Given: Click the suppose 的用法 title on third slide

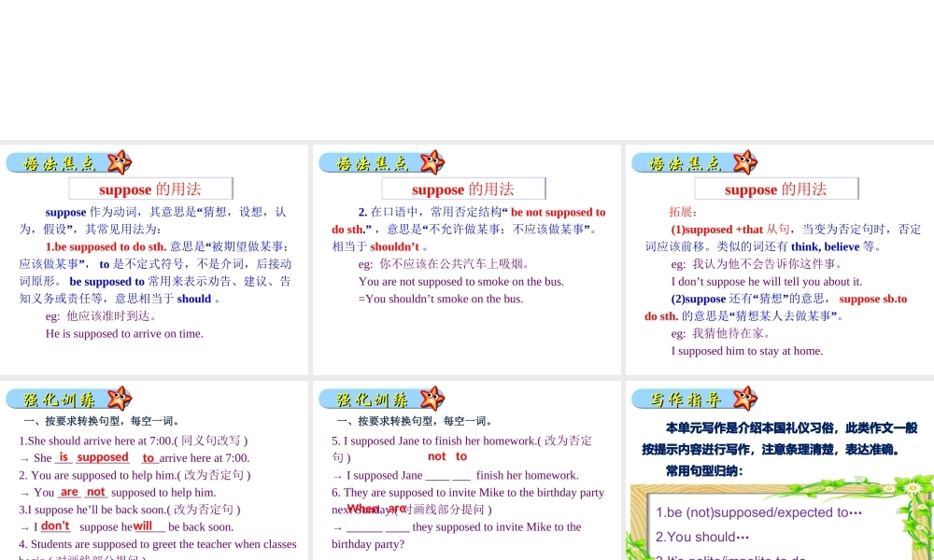Looking at the screenshot, I should coord(776,189).
